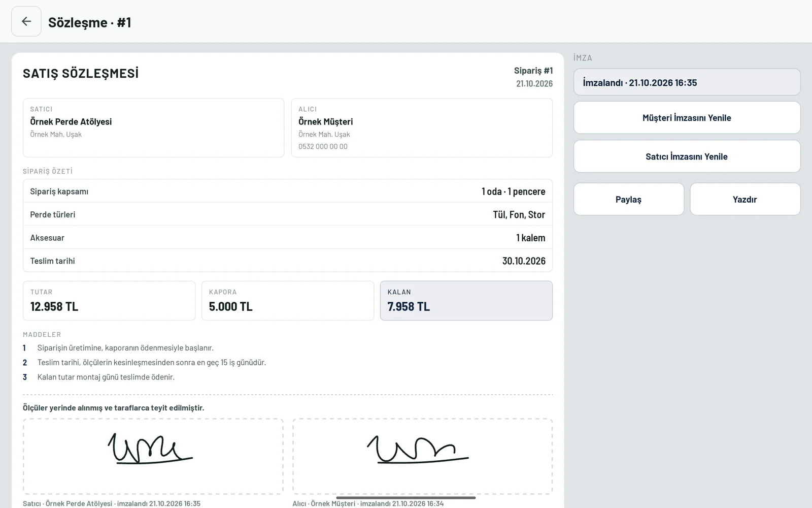Image resolution: width=812 pixels, height=508 pixels.
Task: Click the 1 kalem accessory value
Action: click(x=531, y=238)
